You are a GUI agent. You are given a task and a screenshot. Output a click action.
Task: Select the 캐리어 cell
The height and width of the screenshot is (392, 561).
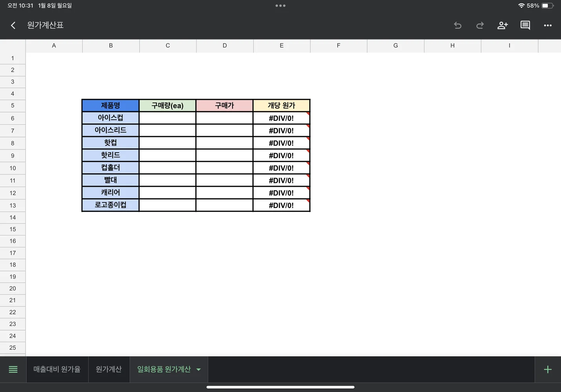pyautogui.click(x=110, y=193)
